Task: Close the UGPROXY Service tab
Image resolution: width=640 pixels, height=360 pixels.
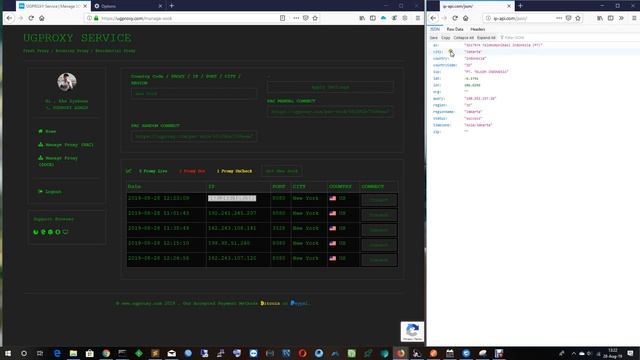Action: tap(85, 6)
